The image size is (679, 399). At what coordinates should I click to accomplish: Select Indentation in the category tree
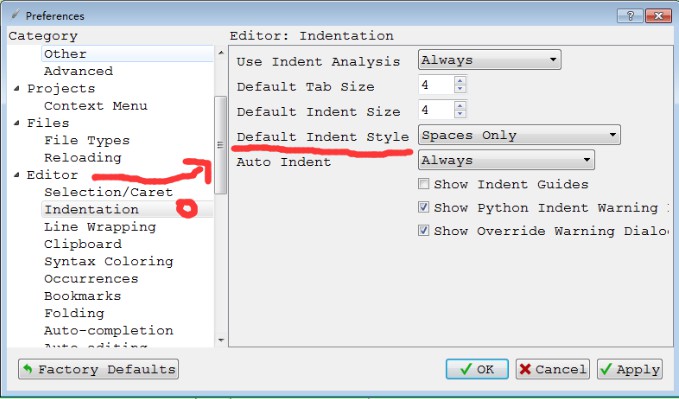(91, 209)
